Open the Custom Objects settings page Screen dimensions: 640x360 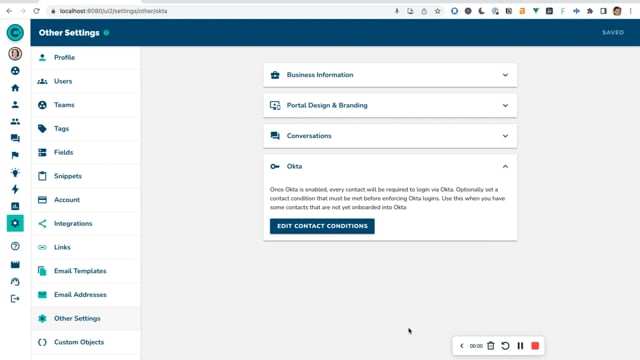pos(86,342)
